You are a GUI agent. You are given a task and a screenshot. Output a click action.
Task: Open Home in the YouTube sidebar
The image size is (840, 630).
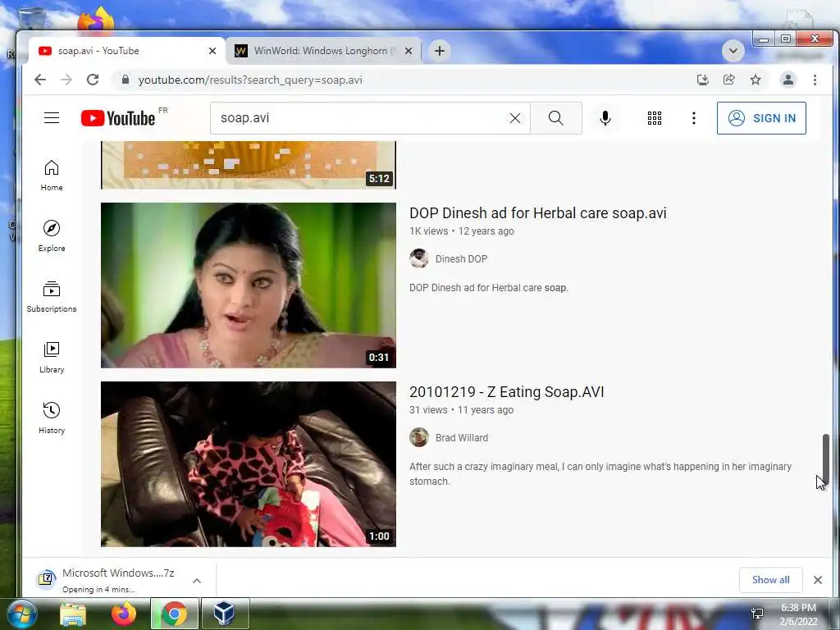[x=52, y=176]
